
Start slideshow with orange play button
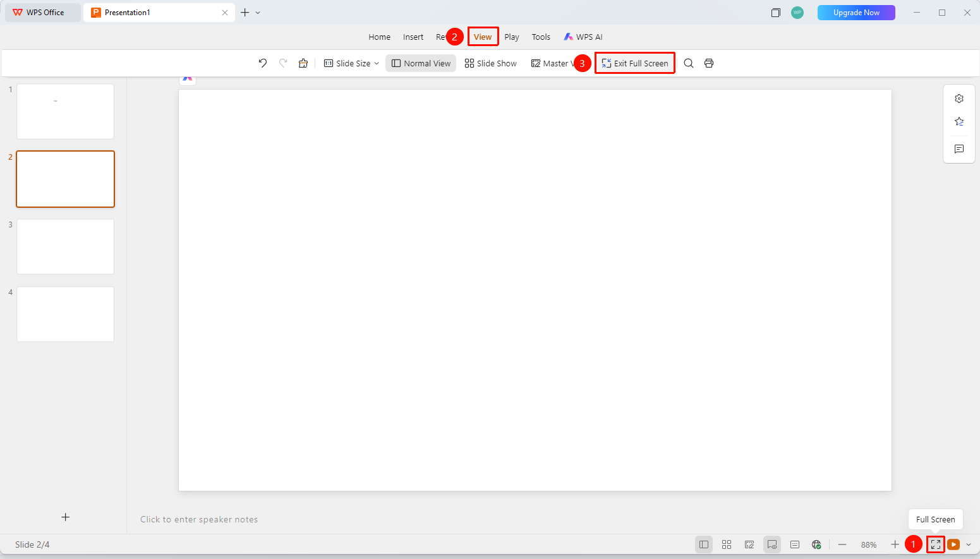[953, 544]
